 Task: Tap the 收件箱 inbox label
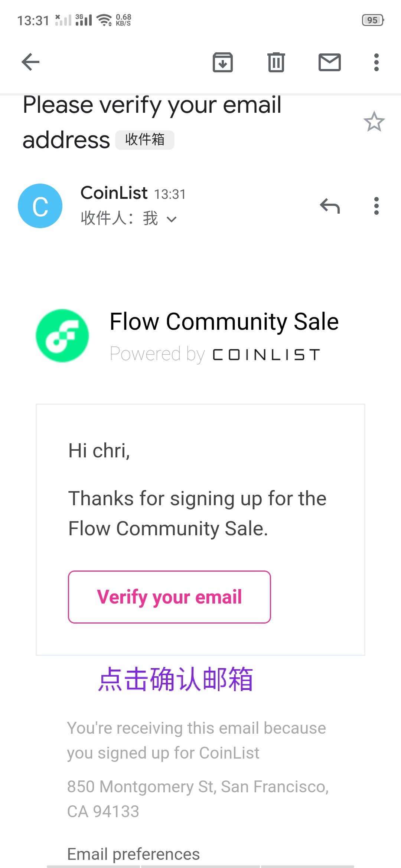144,140
